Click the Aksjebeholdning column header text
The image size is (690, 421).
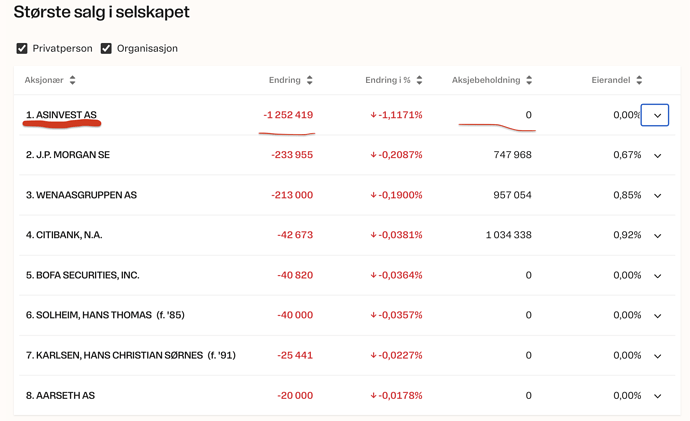point(485,80)
